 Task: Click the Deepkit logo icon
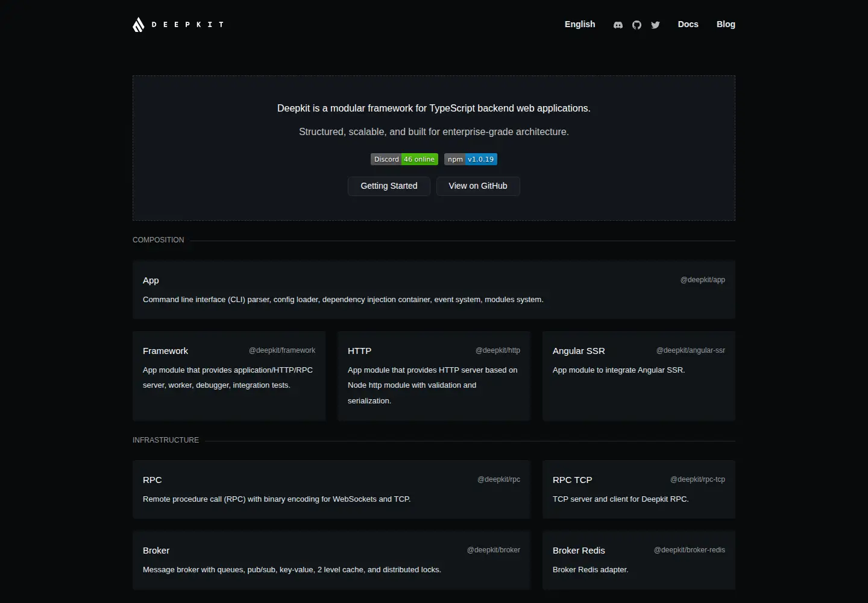tap(139, 25)
